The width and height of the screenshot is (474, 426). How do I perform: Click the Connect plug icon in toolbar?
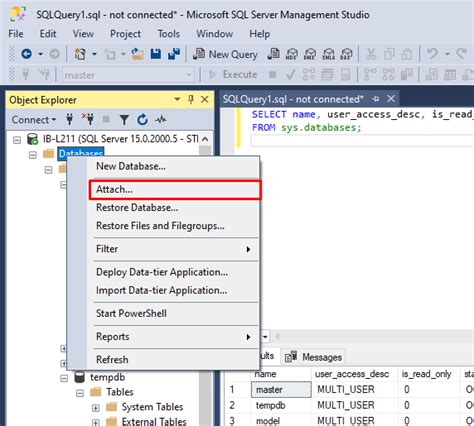click(x=26, y=75)
